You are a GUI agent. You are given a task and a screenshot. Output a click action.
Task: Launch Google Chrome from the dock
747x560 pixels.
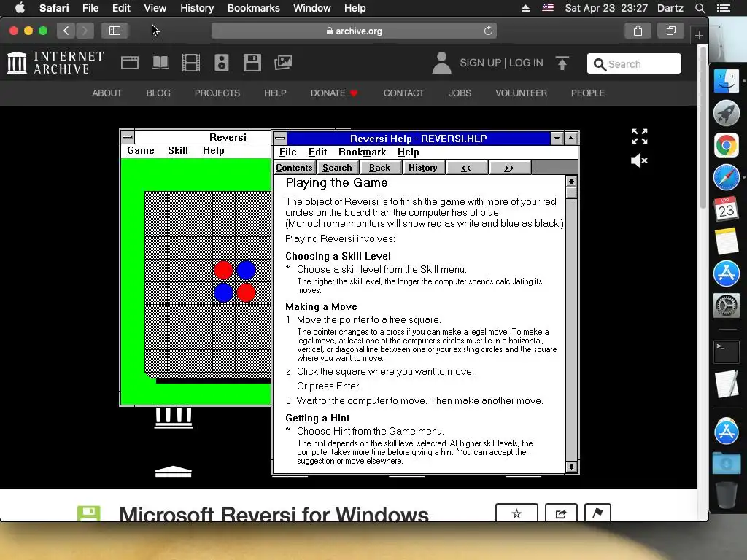(726, 145)
